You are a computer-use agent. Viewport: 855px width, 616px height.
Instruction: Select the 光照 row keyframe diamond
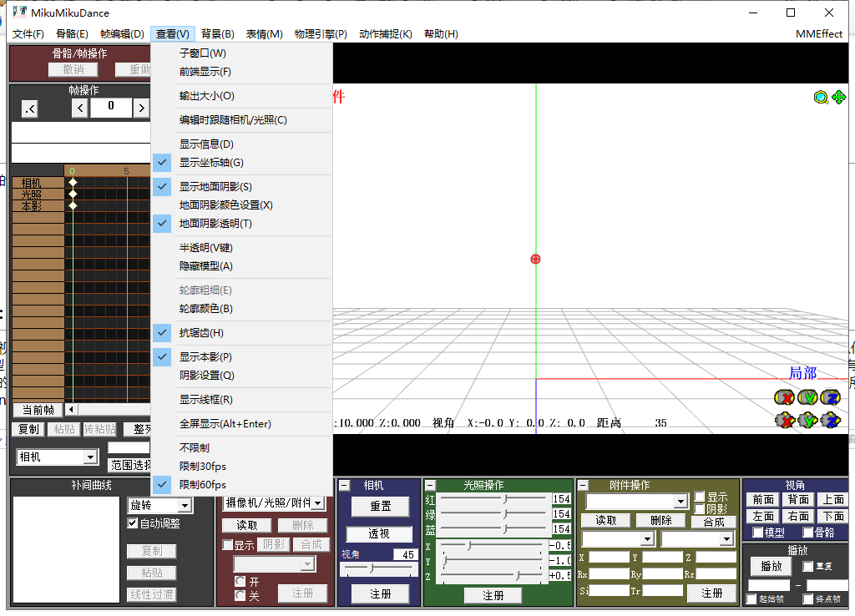coord(73,194)
